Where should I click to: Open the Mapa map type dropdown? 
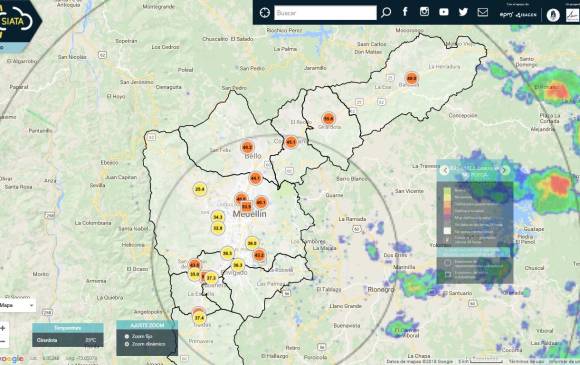click(x=17, y=305)
